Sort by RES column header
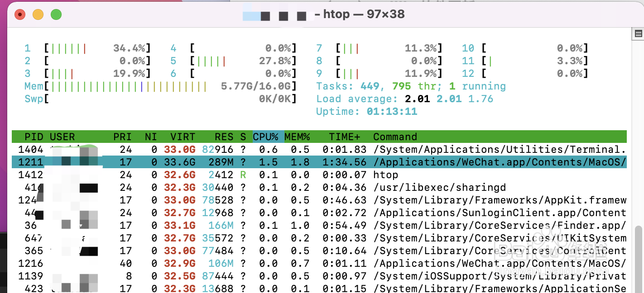This screenshot has height=293, width=644. click(224, 137)
